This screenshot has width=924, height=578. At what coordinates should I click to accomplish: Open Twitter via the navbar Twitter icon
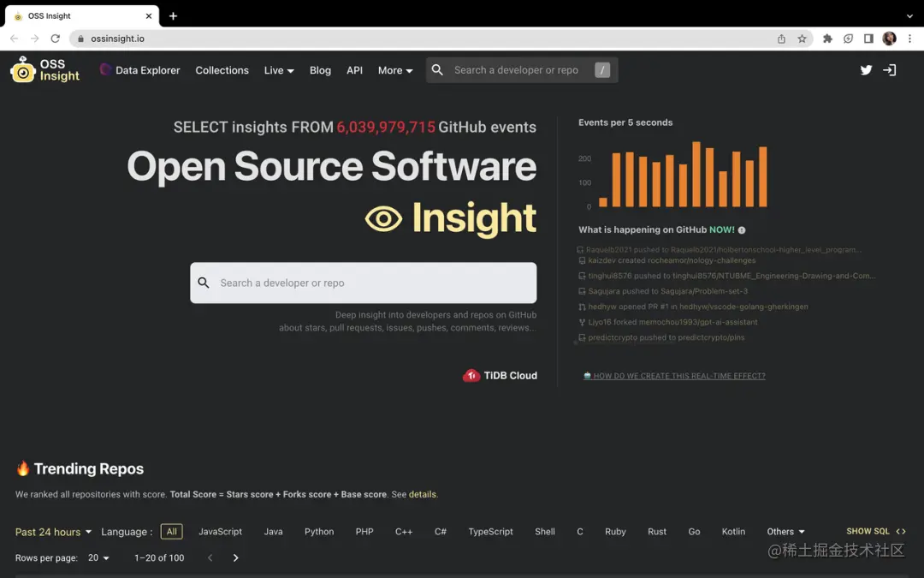click(866, 70)
